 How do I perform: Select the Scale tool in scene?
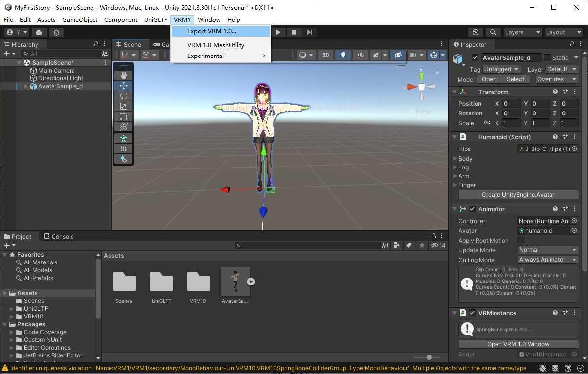click(x=124, y=106)
